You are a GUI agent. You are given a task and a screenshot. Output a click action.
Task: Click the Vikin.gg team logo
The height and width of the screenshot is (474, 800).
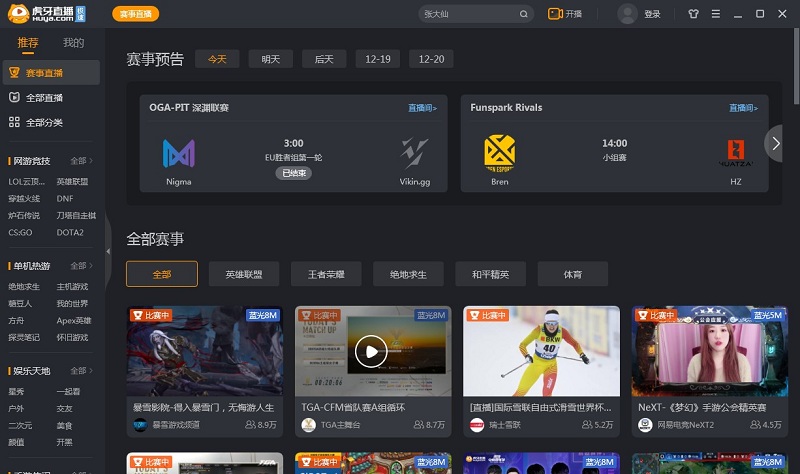[414, 153]
